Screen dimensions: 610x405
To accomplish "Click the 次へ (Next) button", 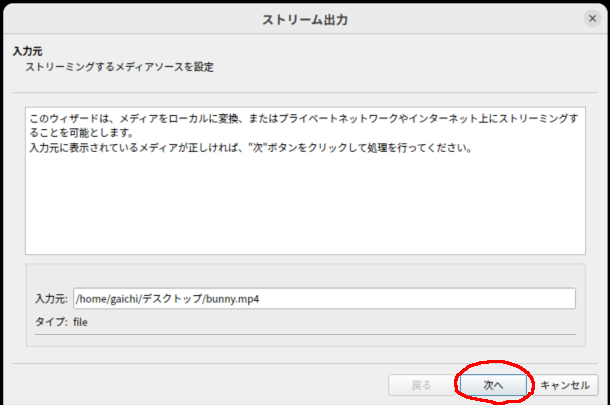I will tap(493, 385).
